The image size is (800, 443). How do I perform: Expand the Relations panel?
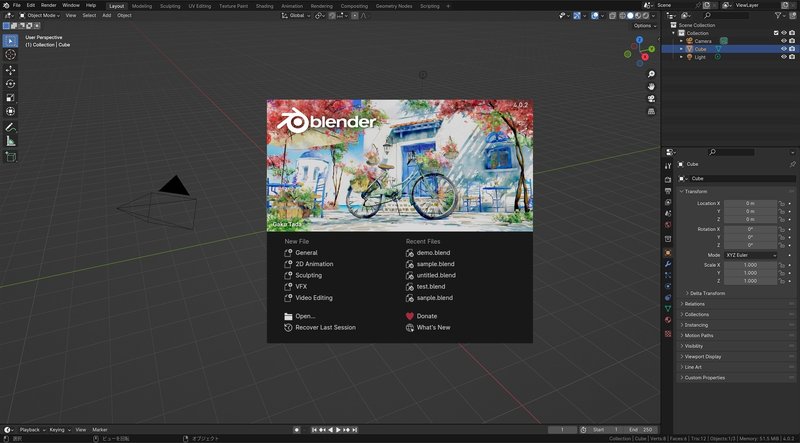point(694,304)
